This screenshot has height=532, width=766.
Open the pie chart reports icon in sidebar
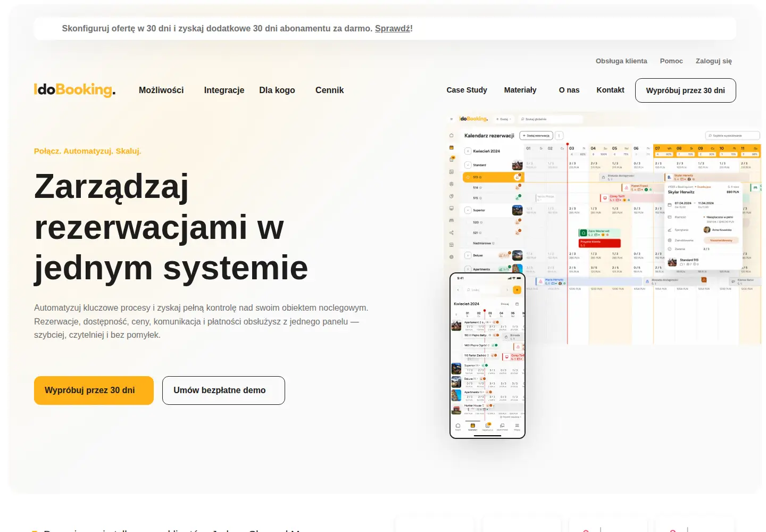[x=451, y=196]
